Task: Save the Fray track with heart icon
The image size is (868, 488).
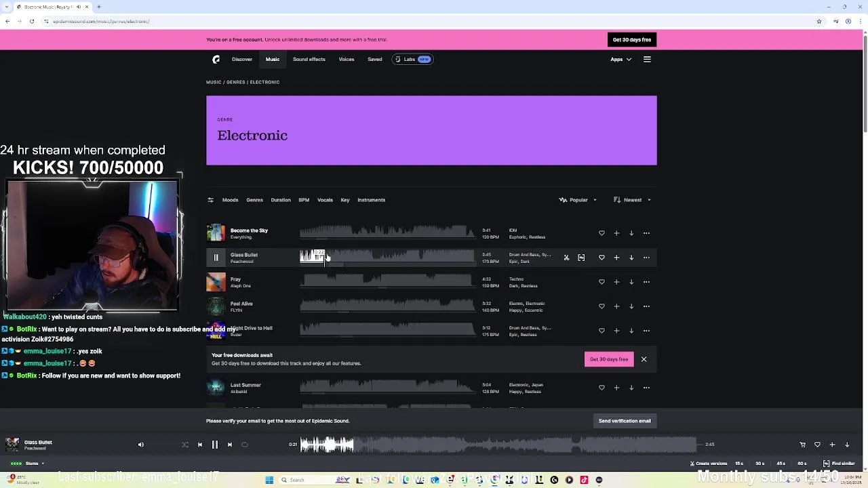Action: point(601,282)
